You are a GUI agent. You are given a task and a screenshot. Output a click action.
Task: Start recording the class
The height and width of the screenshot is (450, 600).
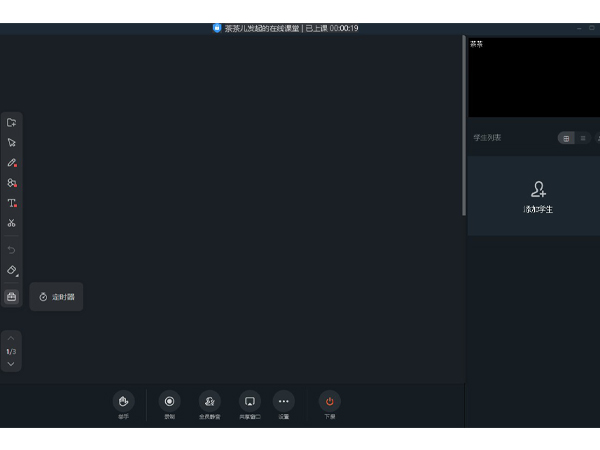point(170,401)
